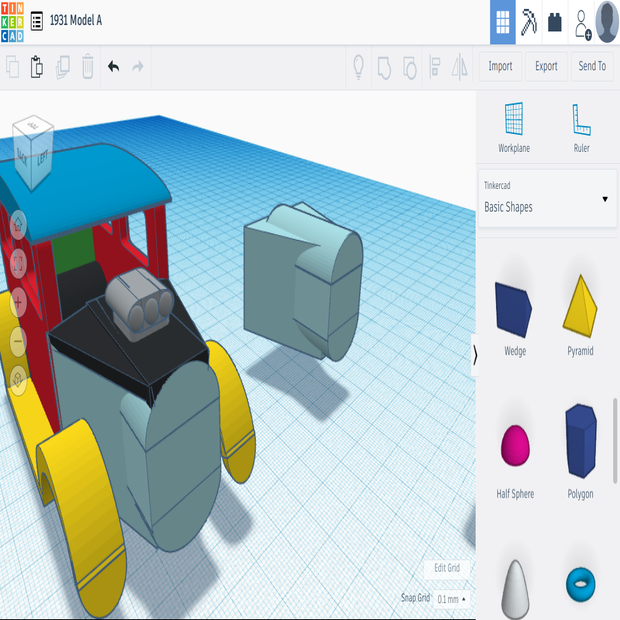The width and height of the screenshot is (620, 620).
Task: Open the Blocks pickaxe mode
Action: coord(529,22)
